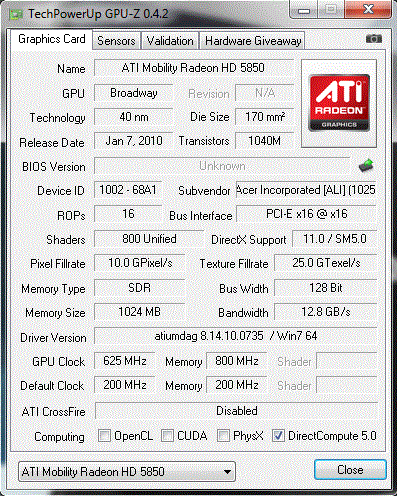The image size is (397, 496).
Task: Click the Driver Version label
Action: [53, 338]
